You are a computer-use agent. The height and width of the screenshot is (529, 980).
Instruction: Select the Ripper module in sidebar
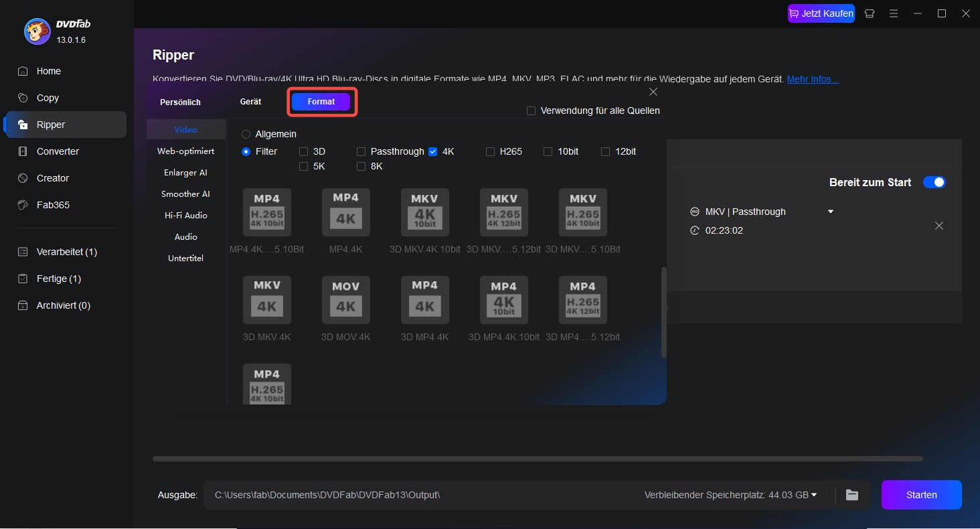[x=65, y=125]
